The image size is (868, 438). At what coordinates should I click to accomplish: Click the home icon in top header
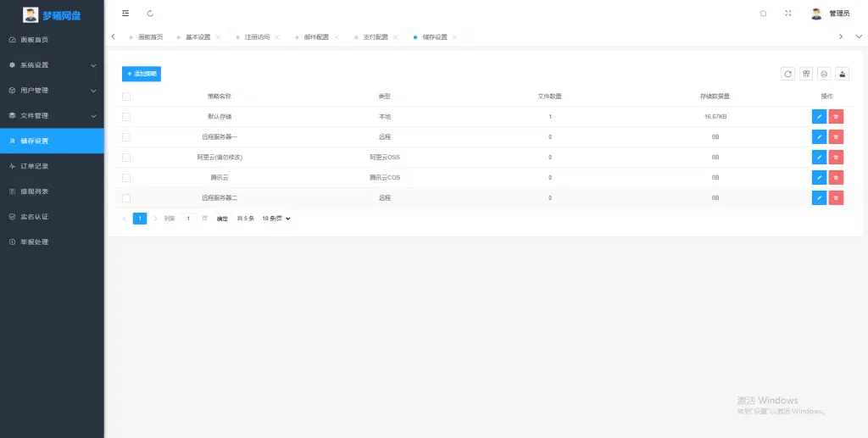pyautogui.click(x=763, y=14)
